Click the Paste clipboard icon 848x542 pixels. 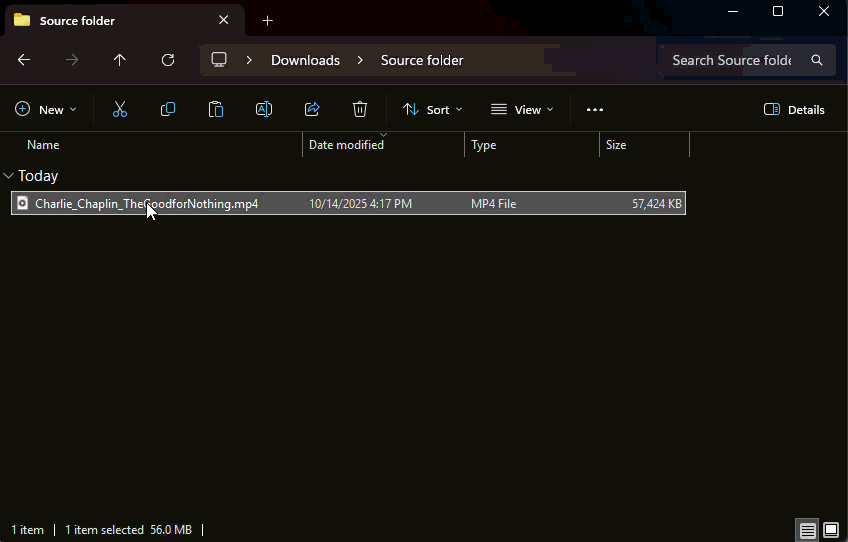[x=216, y=110]
